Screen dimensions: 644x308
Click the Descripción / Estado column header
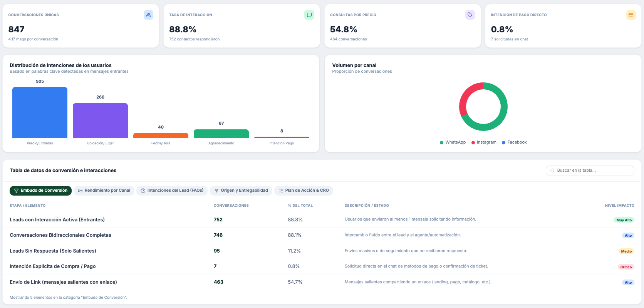(367, 206)
